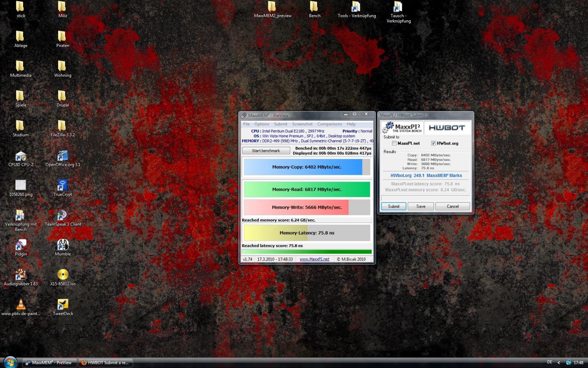Click the Memory-Write result bar
The height and width of the screenshot is (368, 588).
coord(307,207)
